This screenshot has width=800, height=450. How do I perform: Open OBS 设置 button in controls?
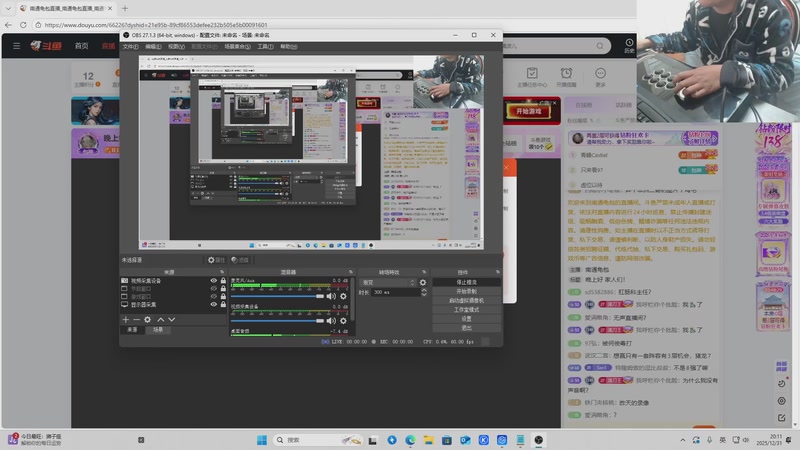466,319
